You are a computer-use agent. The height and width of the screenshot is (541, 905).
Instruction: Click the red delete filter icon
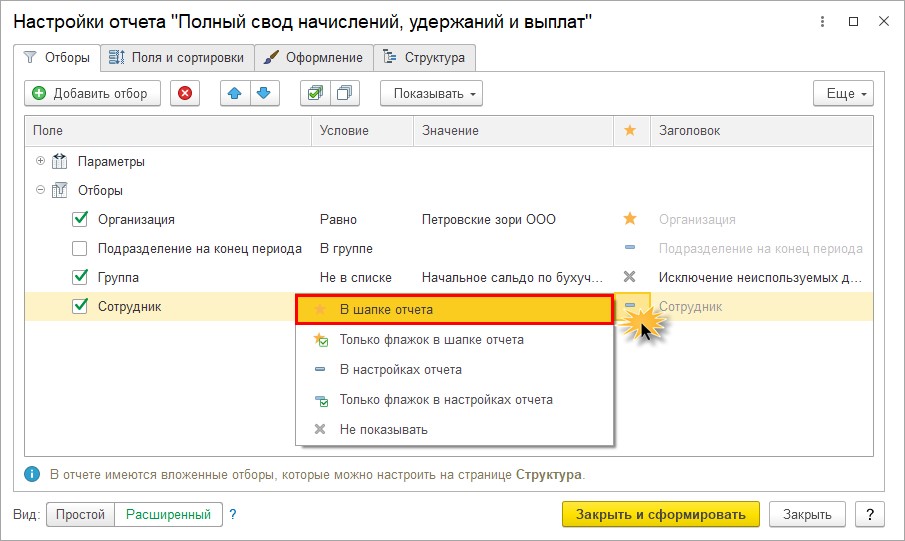(185, 93)
